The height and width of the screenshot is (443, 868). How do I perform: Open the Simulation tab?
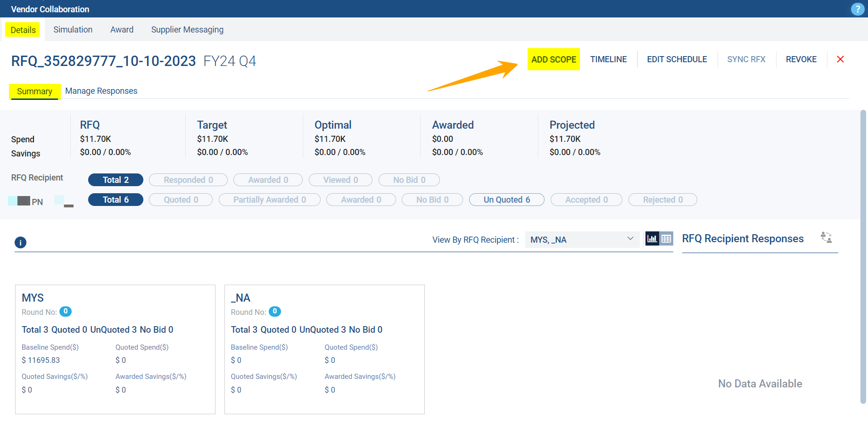(73, 30)
